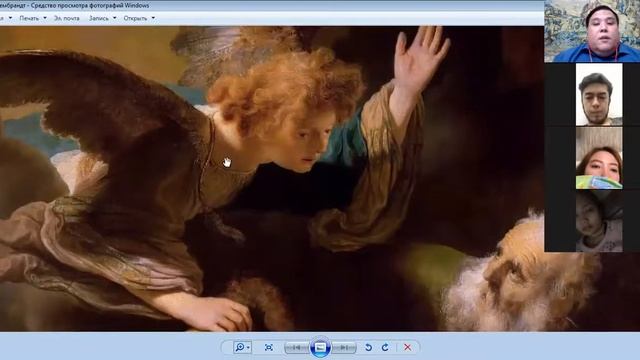Image resolution: width=640 pixels, height=360 pixels.
Task: Select the video tile of the bearded young man
Action: click(599, 94)
